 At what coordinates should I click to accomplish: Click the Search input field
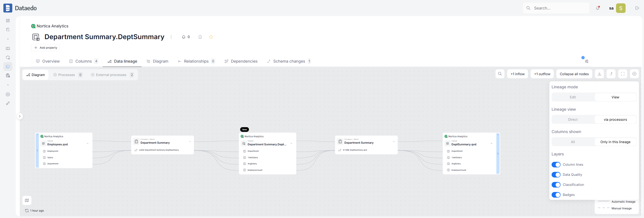[556, 8]
